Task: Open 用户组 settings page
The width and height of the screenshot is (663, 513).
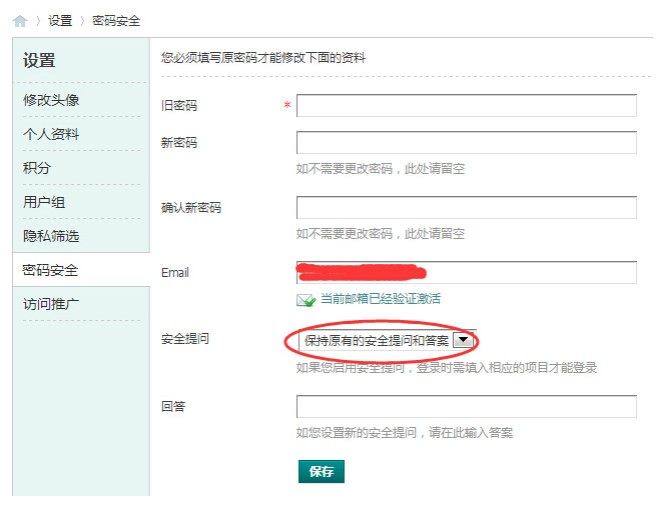Action: click(44, 202)
